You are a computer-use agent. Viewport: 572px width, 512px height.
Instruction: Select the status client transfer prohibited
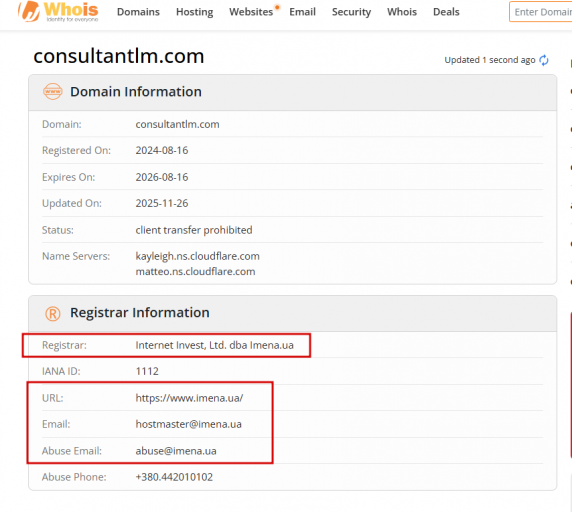[194, 230]
